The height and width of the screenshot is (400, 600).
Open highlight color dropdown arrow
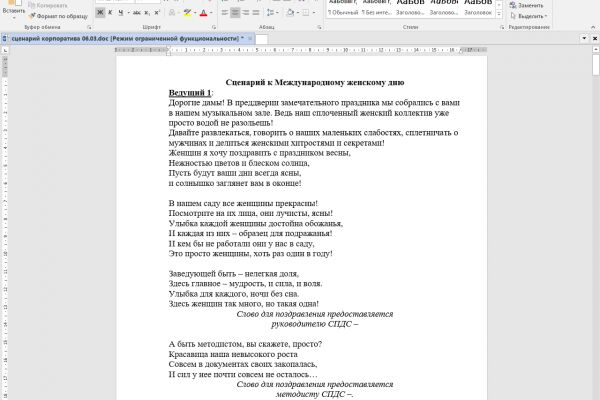(195, 13)
